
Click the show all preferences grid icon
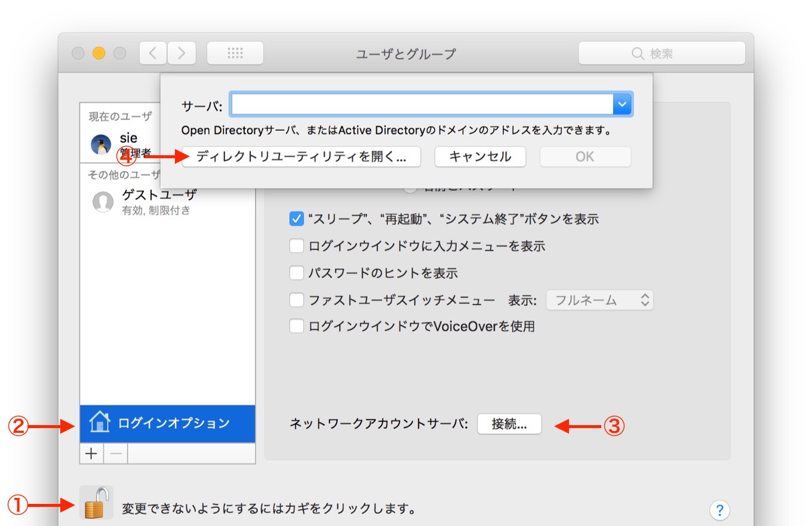pyautogui.click(x=235, y=54)
